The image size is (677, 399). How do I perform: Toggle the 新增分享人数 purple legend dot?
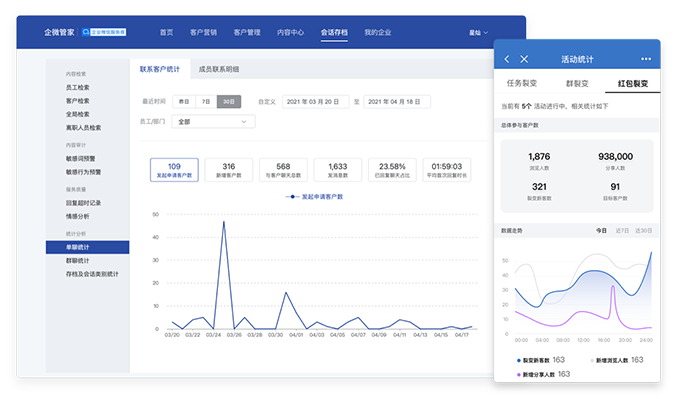[x=519, y=374]
